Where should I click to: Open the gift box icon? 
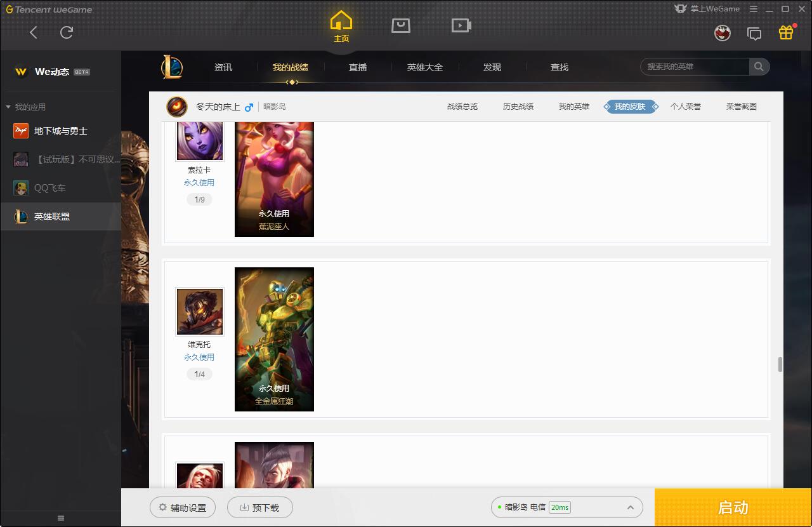coord(786,32)
